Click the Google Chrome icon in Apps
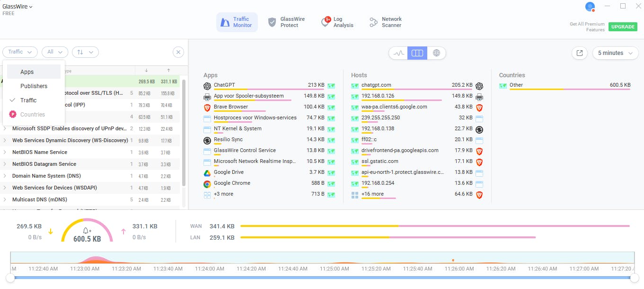Image resolution: width=644 pixels, height=289 pixels. point(207,184)
